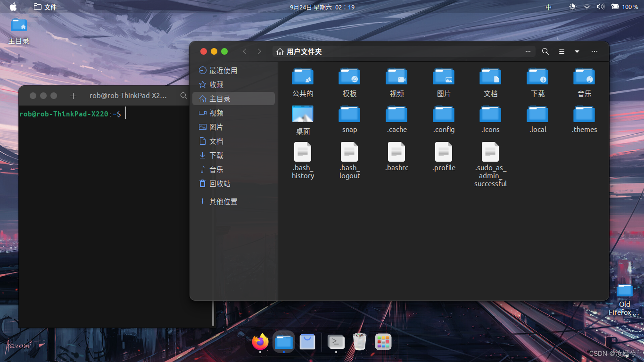
Task: Click the brightness icon in top bar
Action: 572,7
